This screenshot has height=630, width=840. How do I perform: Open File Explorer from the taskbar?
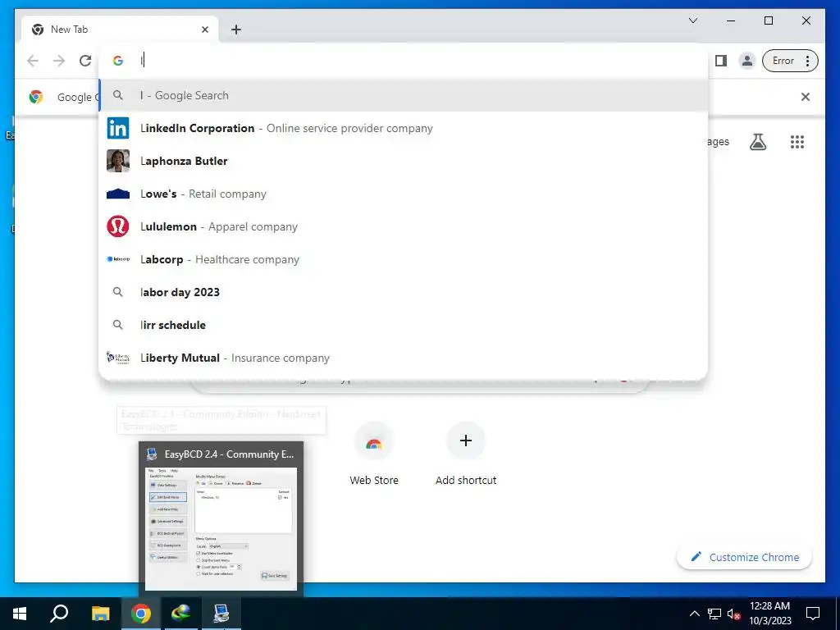pyautogui.click(x=100, y=614)
